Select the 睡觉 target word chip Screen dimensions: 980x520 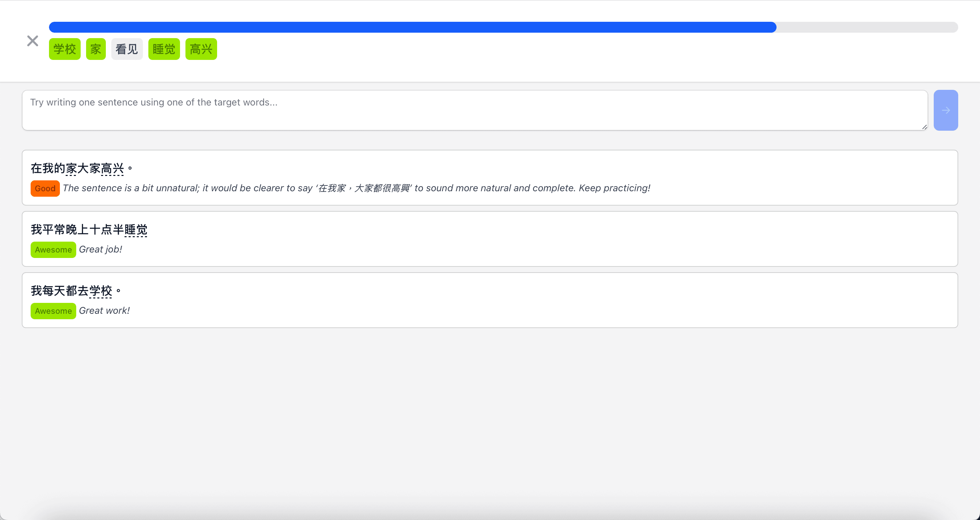pos(164,49)
